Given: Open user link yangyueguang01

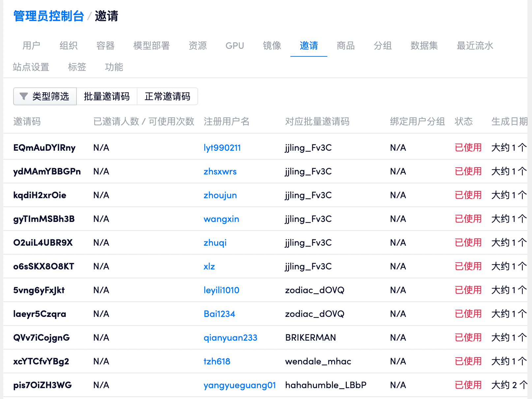Looking at the screenshot, I should [239, 385].
